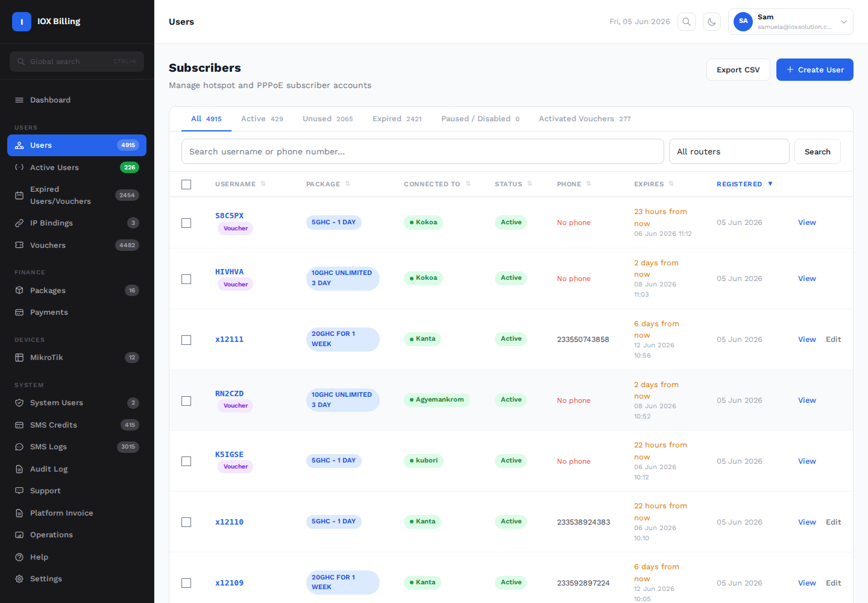Open the Activated Vouchers tab
868x603 pixels.
(x=585, y=119)
